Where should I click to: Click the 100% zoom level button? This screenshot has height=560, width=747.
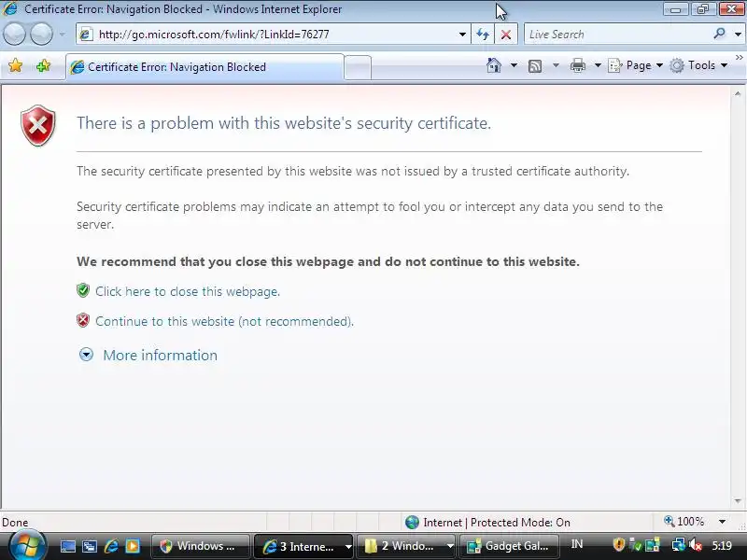[684, 522]
